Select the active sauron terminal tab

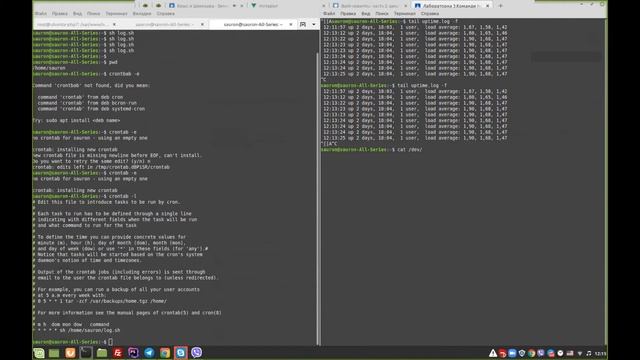[253, 24]
